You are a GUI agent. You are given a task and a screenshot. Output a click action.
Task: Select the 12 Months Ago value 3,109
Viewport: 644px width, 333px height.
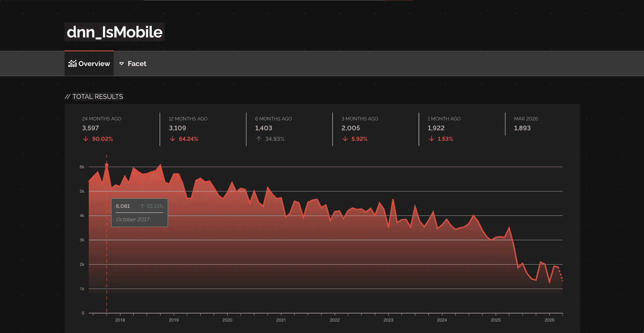177,128
